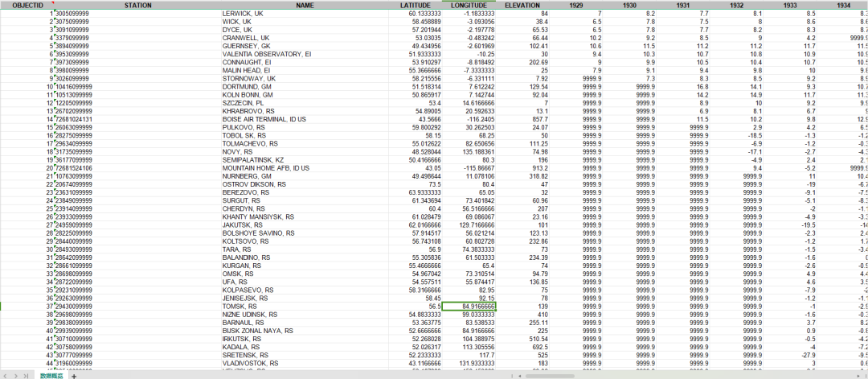868x379 pixels.
Task: Click the VLADIVOSTOK, RS name cell
Action: (x=305, y=364)
